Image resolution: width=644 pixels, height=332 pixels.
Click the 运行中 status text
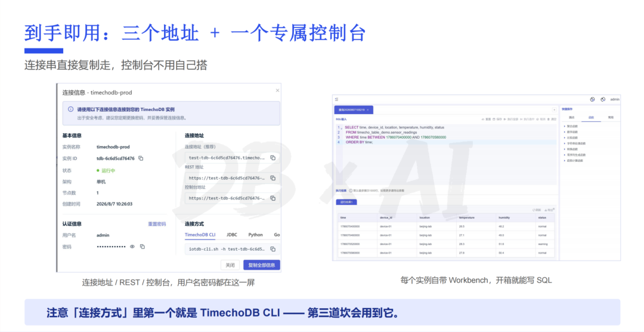108,170
